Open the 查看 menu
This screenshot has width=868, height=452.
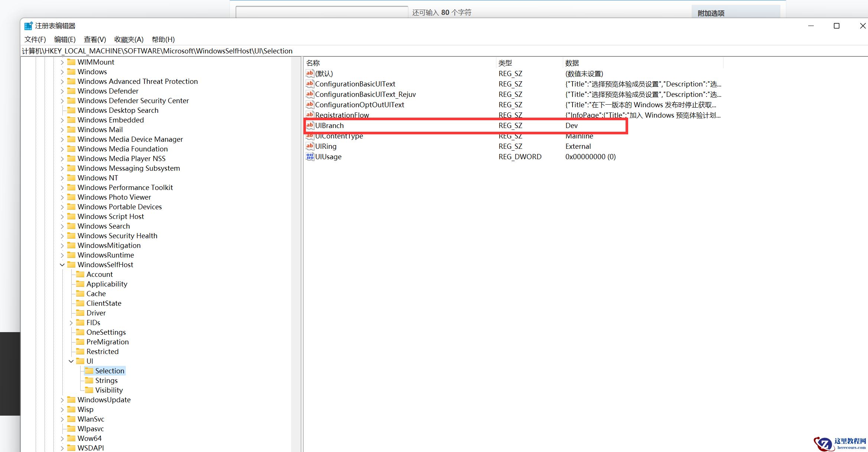pos(94,39)
